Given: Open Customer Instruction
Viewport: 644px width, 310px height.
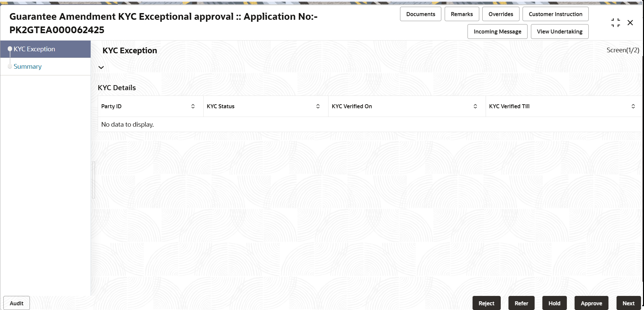Looking at the screenshot, I should tap(555, 14).
